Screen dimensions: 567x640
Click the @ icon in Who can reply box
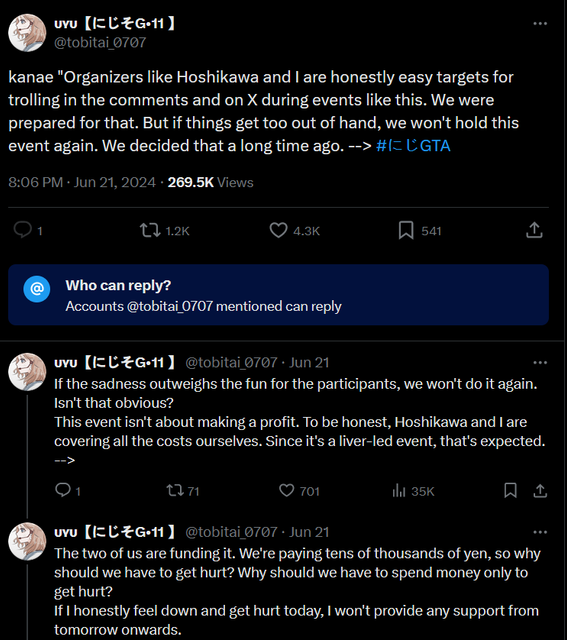(x=37, y=289)
